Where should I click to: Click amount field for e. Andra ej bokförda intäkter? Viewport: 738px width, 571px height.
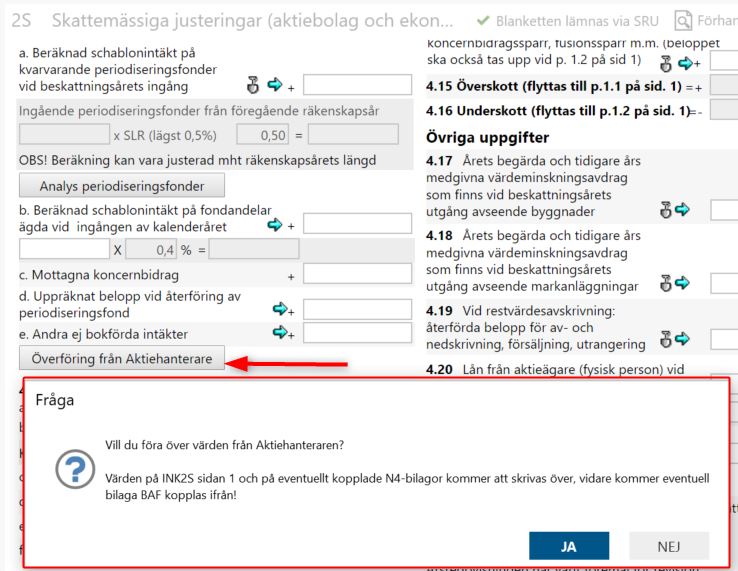tap(357, 333)
